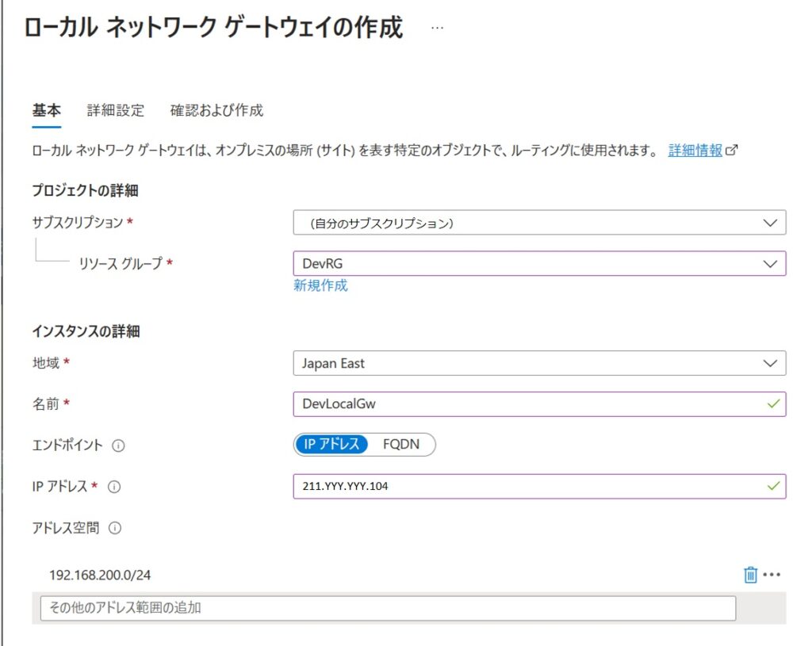
Task: Switch to the 詳細設定 tab
Action: coord(116,110)
